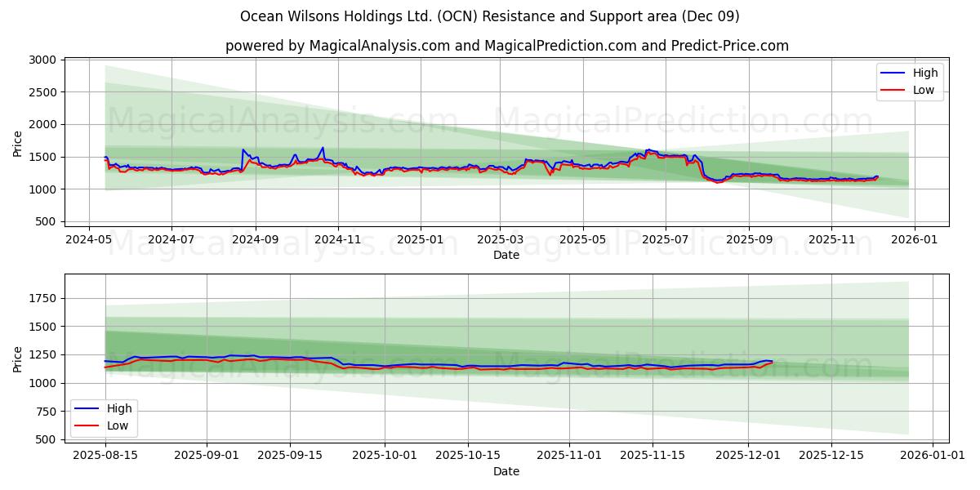Click the chart title mentioning Ocean Wilsons Holdings
The width and height of the screenshot is (980, 490).
(x=490, y=16)
